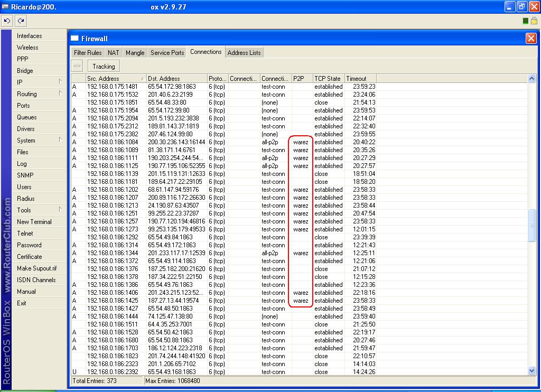This screenshot has height=392, width=541.
Task: Open the Service Ports tab
Action: pos(167,53)
